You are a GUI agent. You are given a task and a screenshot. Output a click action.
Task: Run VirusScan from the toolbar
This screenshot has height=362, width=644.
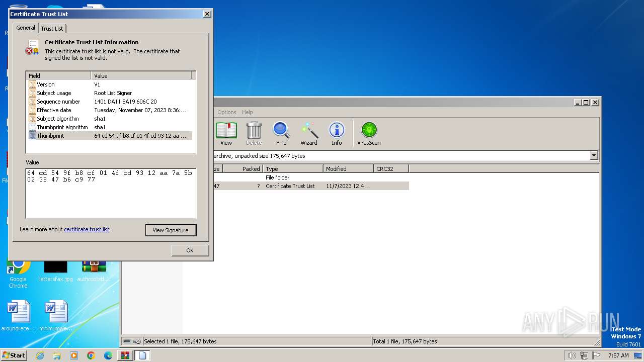click(369, 134)
